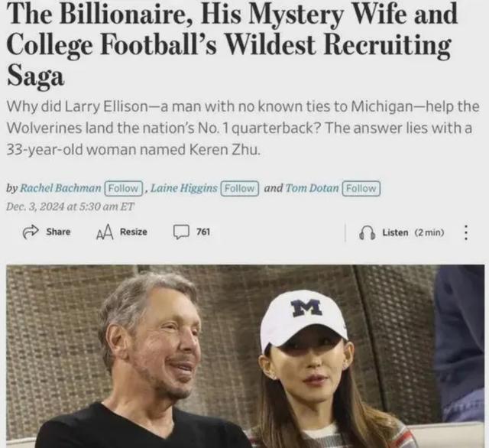Click the Michigan cap in the photo

click(x=304, y=318)
